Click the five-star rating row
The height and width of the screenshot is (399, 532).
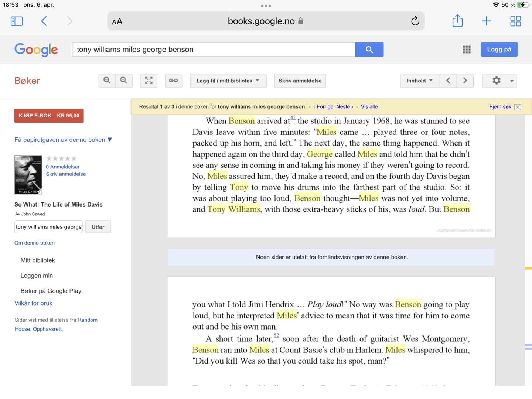tap(61, 158)
